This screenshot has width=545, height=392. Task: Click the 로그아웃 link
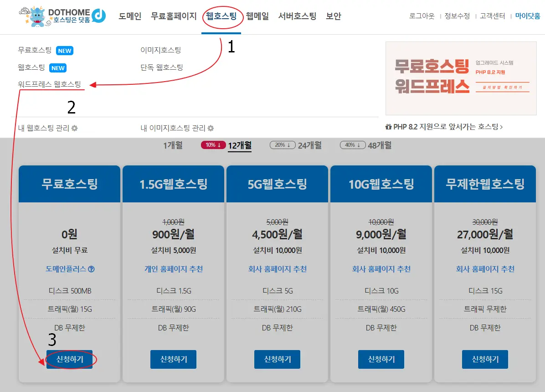coord(422,16)
